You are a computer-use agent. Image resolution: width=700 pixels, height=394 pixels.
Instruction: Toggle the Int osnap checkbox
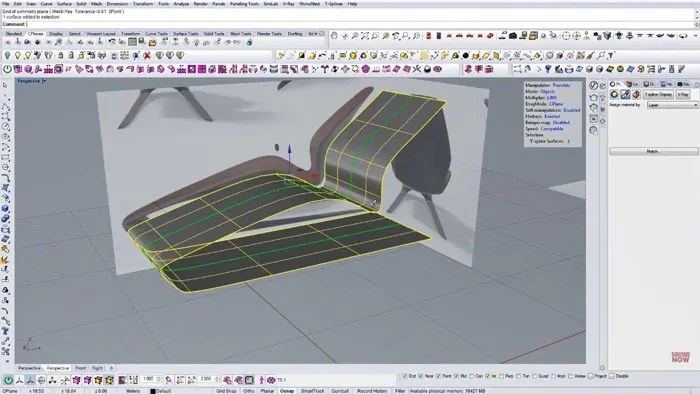[488, 377]
